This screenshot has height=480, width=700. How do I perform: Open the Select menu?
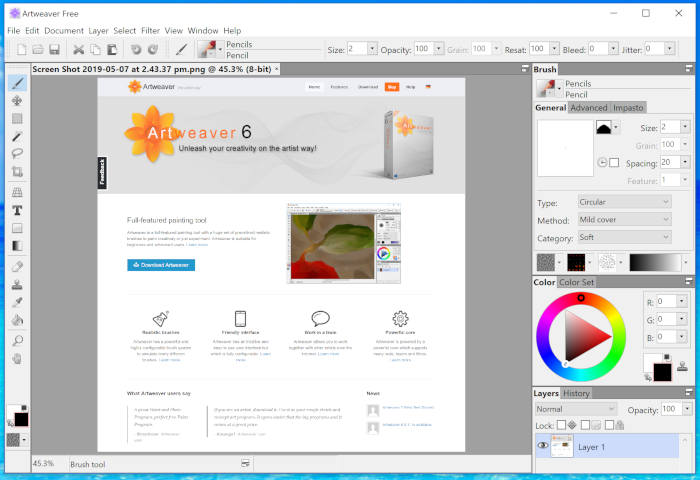coord(124,30)
